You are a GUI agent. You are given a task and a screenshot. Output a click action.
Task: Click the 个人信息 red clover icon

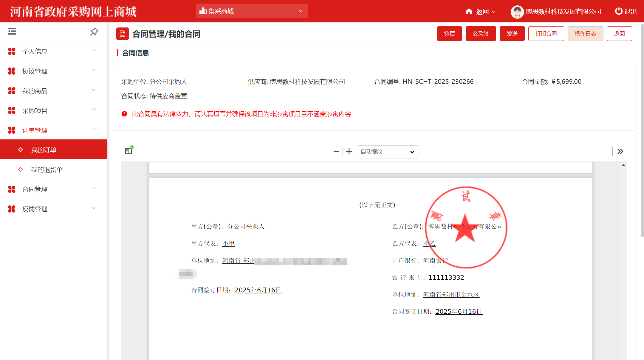click(12, 51)
